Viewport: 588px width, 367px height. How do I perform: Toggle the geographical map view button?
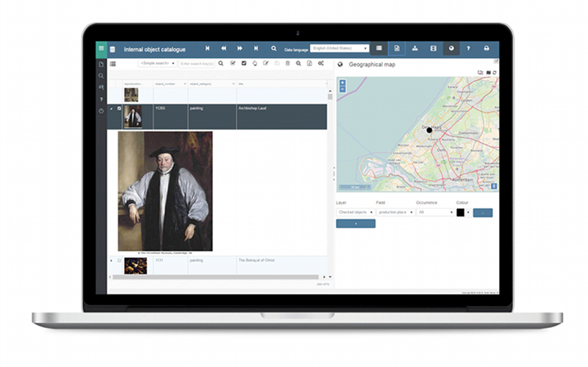click(x=451, y=49)
